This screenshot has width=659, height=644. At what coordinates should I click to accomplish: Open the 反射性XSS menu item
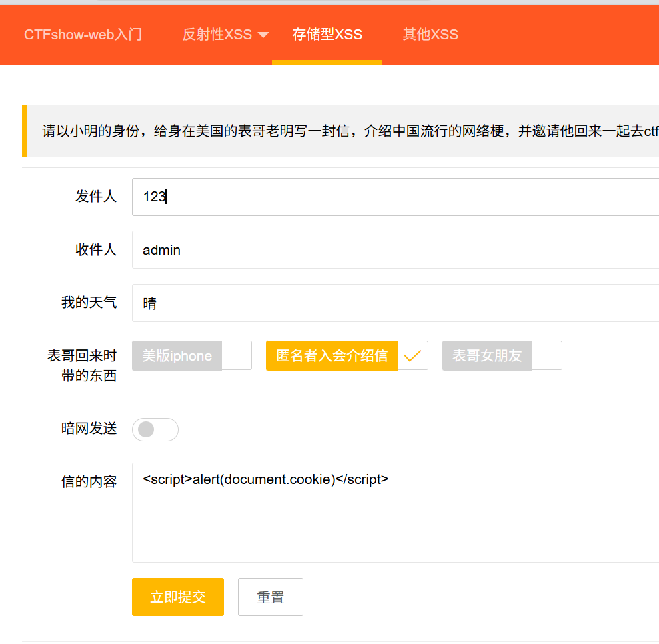pos(217,35)
